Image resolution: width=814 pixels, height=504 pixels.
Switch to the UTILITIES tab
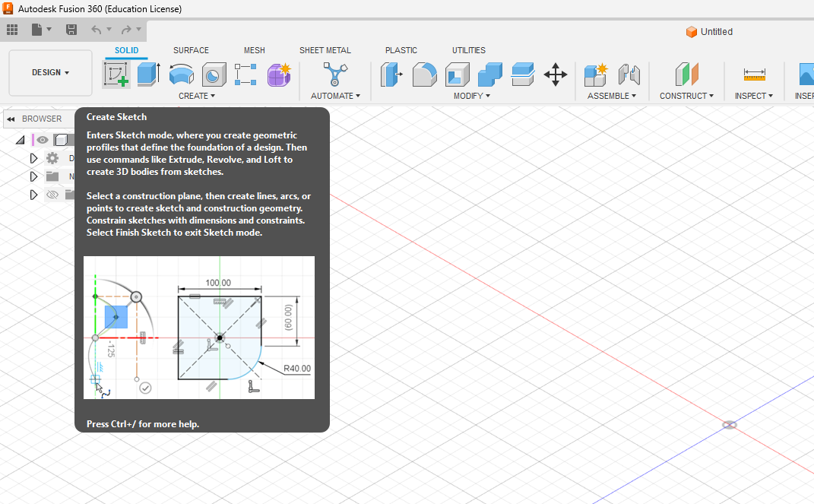(x=469, y=50)
